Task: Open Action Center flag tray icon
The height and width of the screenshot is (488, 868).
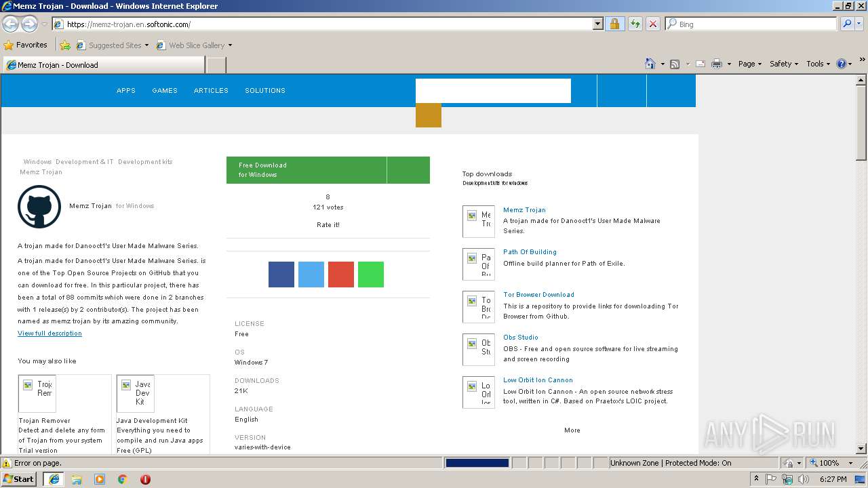Action: click(x=771, y=479)
